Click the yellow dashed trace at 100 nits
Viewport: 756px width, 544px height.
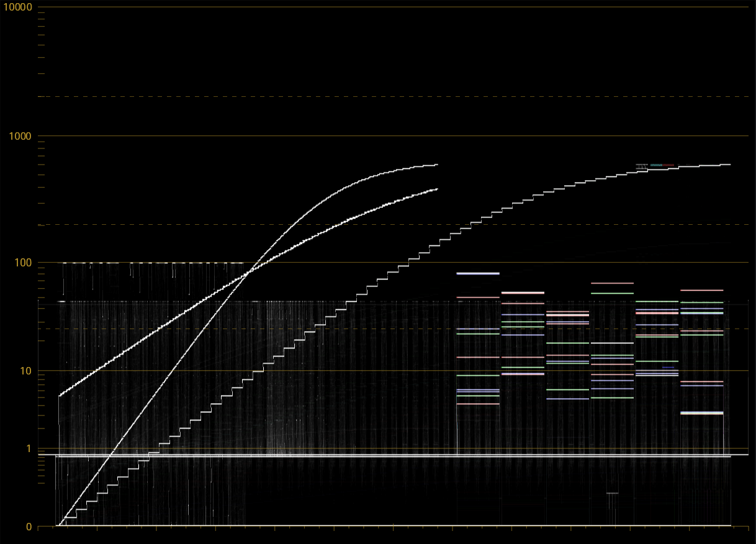coord(152,263)
